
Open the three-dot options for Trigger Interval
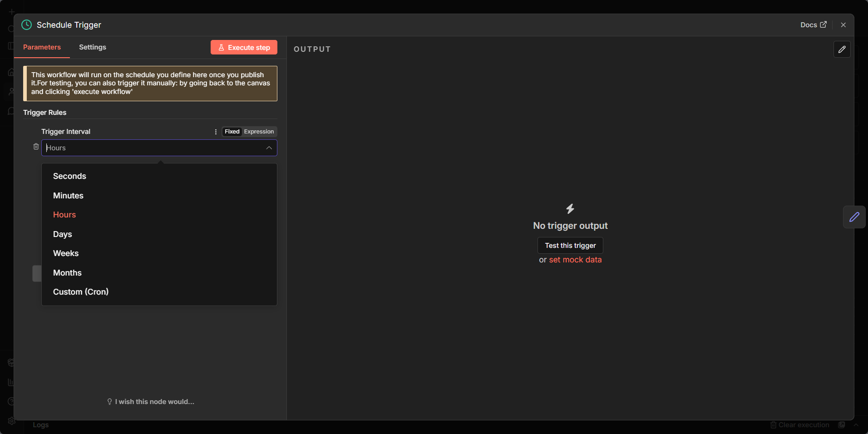click(216, 132)
